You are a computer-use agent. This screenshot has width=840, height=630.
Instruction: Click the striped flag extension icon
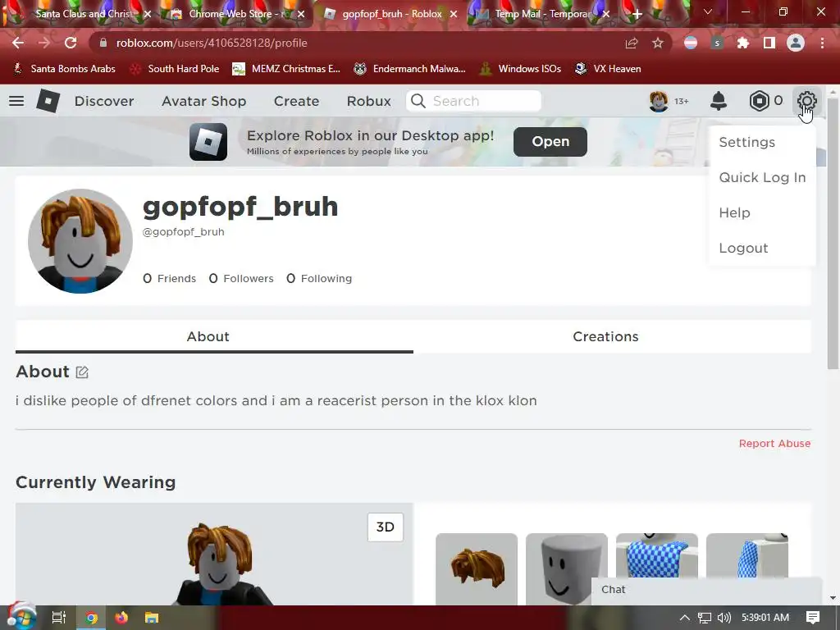click(x=691, y=43)
